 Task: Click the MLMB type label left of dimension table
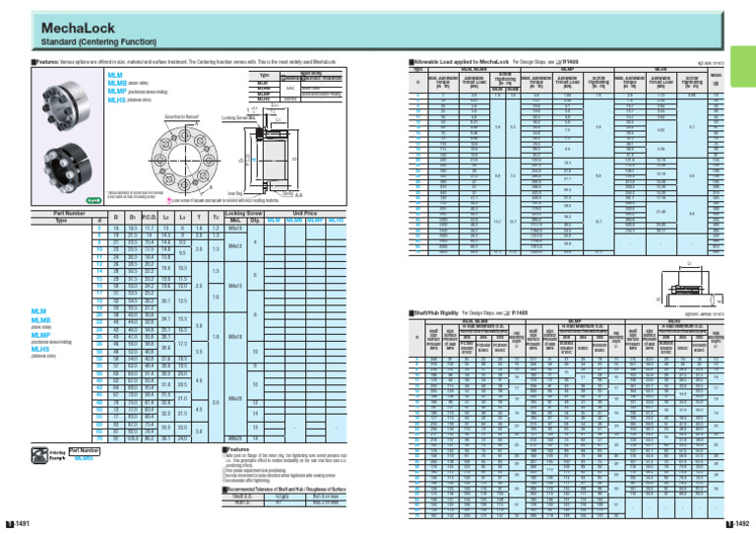click(x=41, y=320)
